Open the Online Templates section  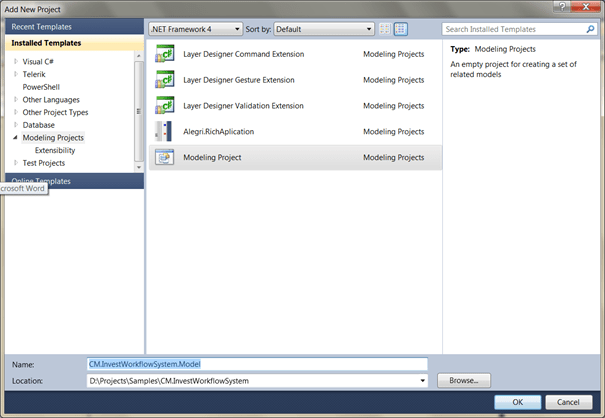point(70,181)
